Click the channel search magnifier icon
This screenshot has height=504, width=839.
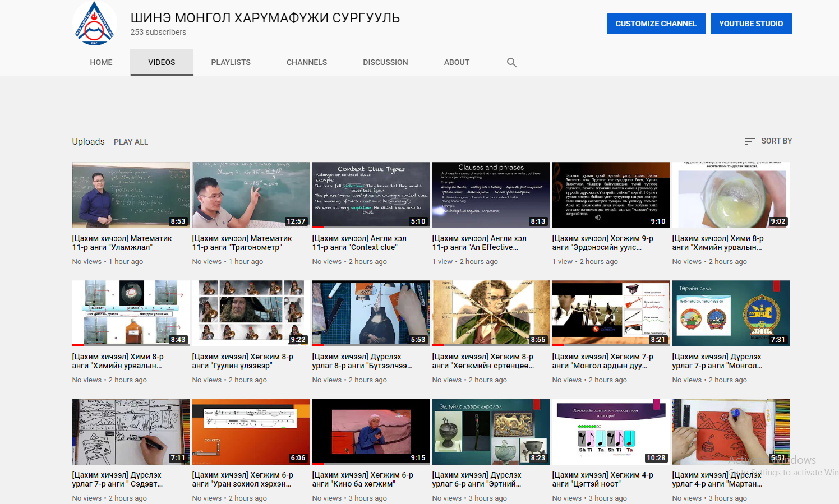511,62
